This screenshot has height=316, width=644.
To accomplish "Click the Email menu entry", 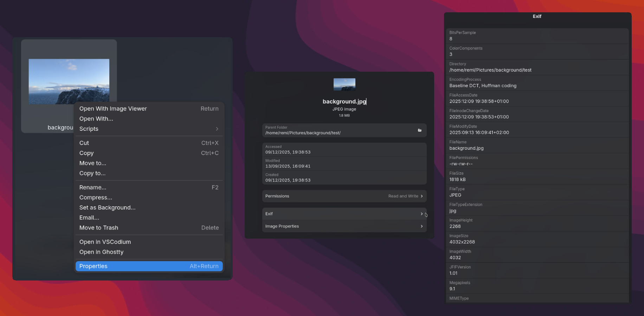I will coord(89,218).
